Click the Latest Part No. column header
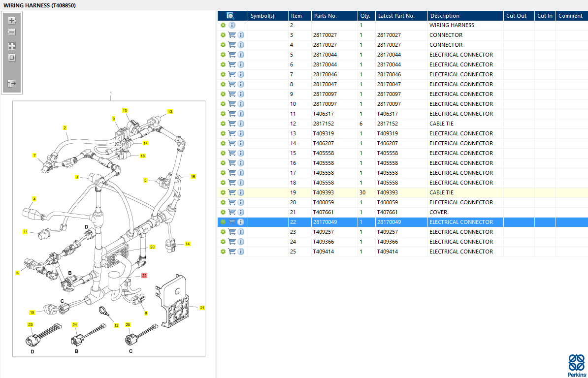Screen dimensions: 588x378 (396, 16)
